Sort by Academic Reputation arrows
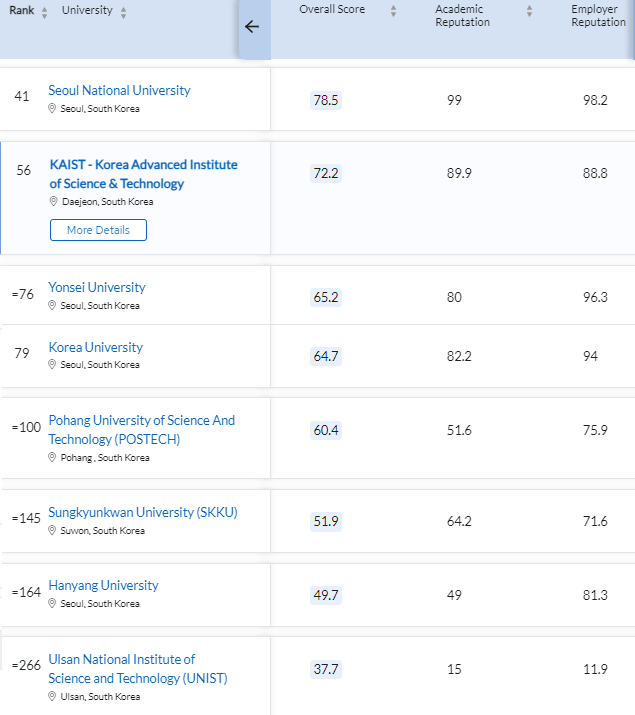 (529, 11)
